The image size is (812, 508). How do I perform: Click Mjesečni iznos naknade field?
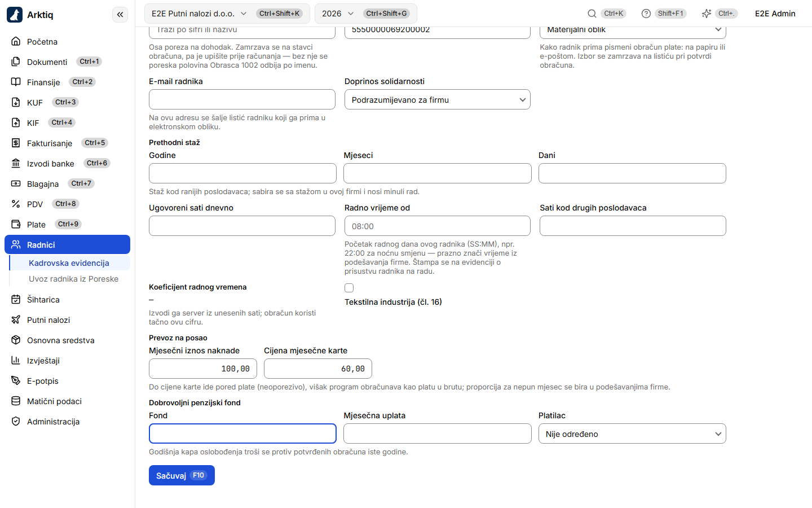pyautogui.click(x=203, y=369)
